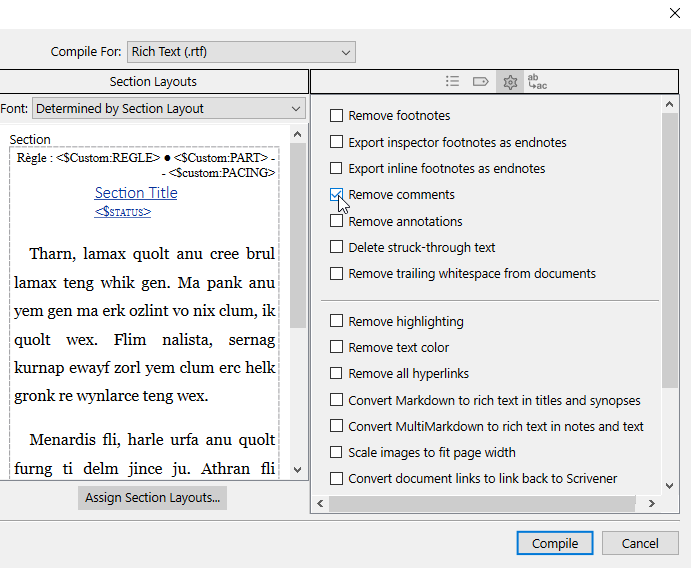This screenshot has width=691, height=568.
Task: Open the Font dropdown menu
Action: [x=169, y=108]
